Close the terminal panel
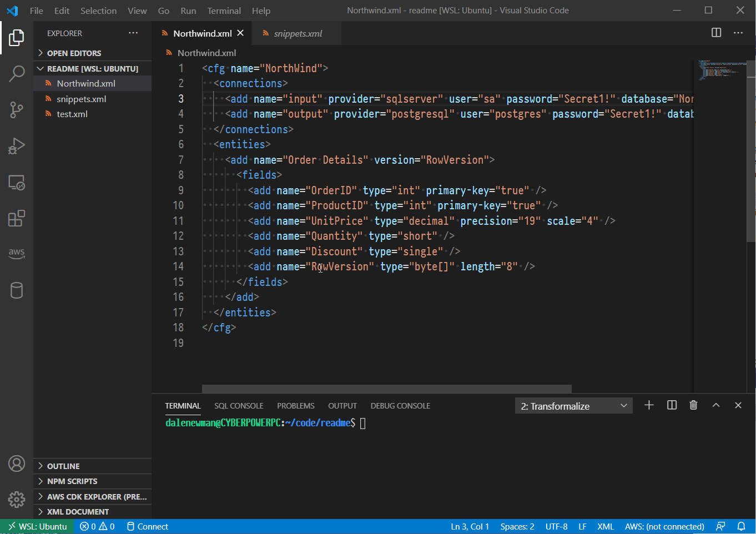This screenshot has height=534, width=756. tap(738, 405)
